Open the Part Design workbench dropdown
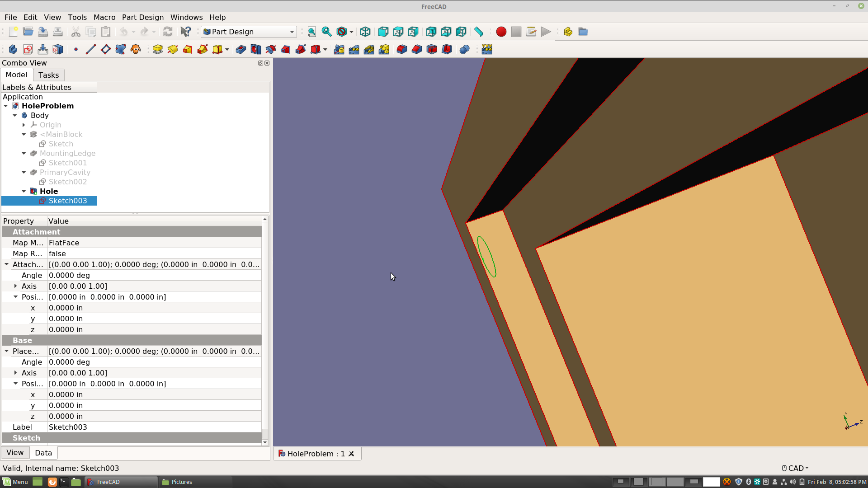The image size is (868, 488). 249,32
